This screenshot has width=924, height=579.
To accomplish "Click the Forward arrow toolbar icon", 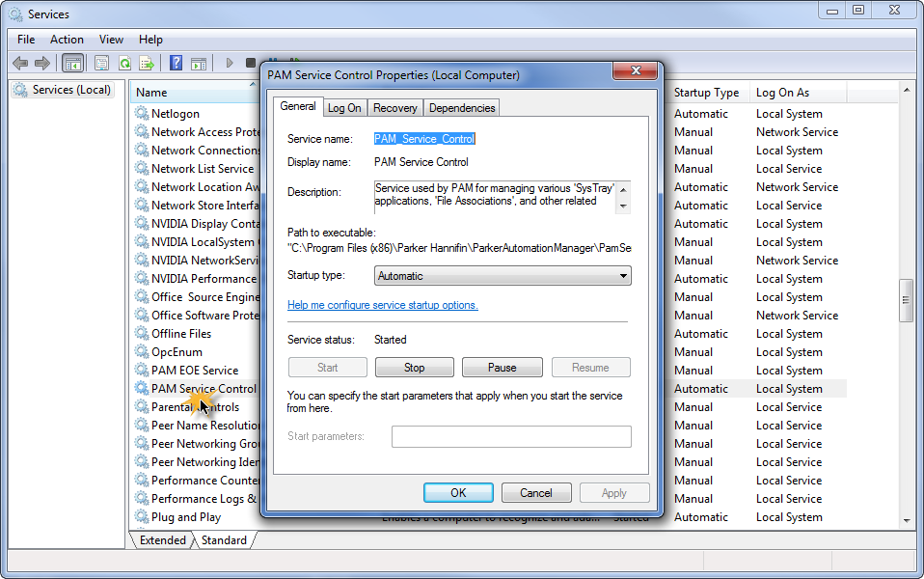I will [x=42, y=63].
